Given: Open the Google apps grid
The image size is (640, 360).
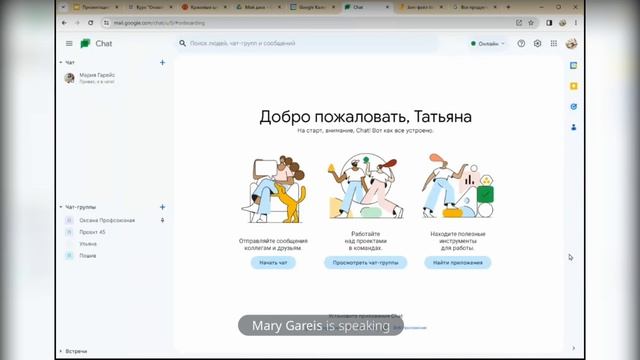Looking at the screenshot, I should [x=554, y=43].
